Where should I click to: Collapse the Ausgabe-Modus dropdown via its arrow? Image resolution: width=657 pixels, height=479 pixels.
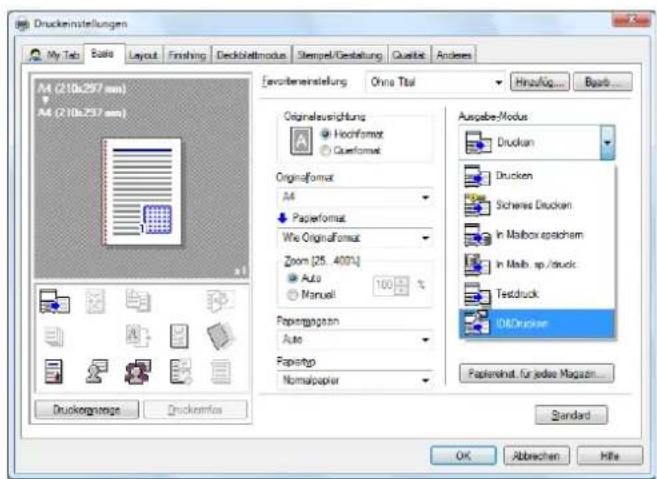point(607,142)
